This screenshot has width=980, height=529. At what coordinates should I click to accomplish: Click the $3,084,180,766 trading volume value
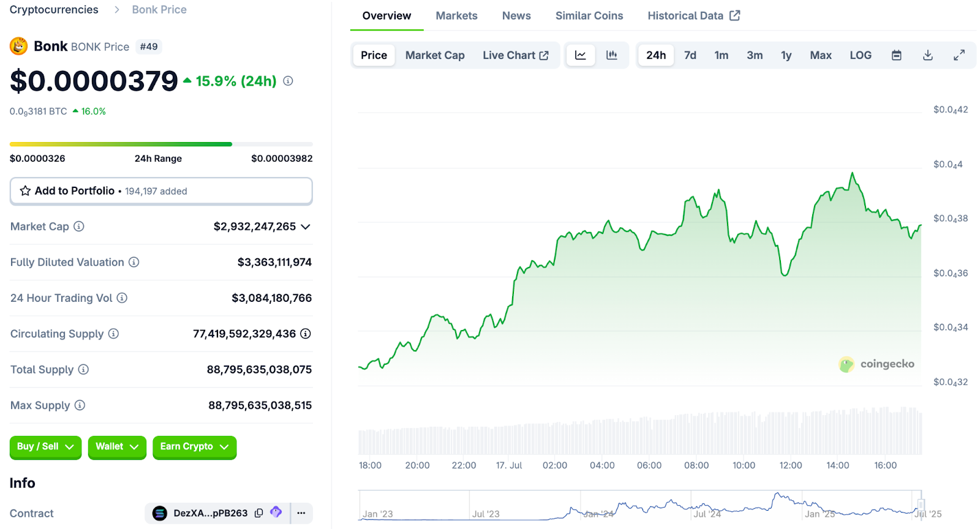[271, 298]
